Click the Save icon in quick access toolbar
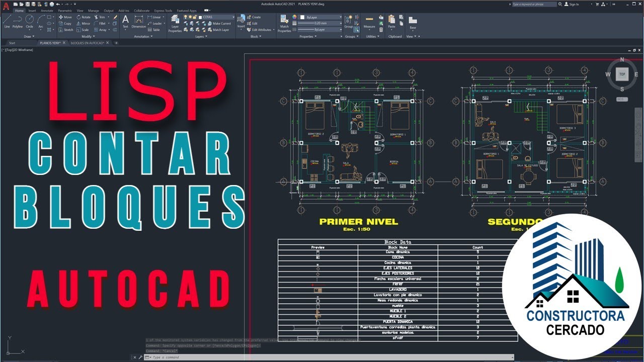The image size is (644, 362). coord(28,4)
